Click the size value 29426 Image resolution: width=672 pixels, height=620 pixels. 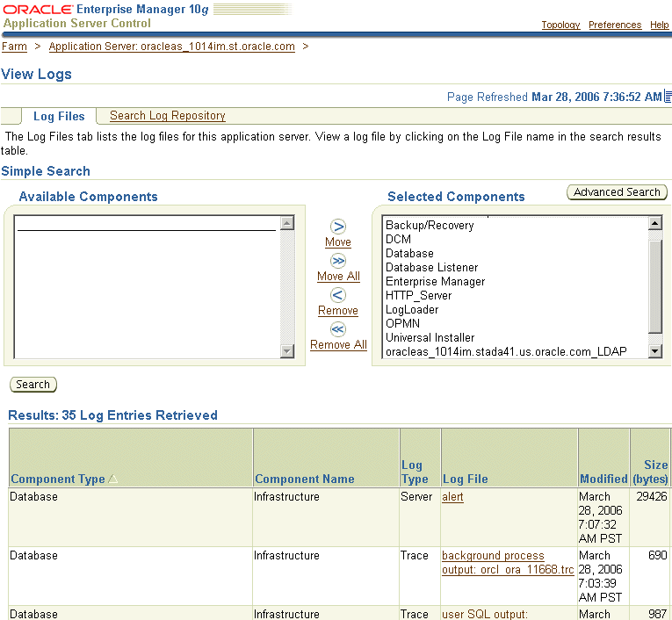652,496
